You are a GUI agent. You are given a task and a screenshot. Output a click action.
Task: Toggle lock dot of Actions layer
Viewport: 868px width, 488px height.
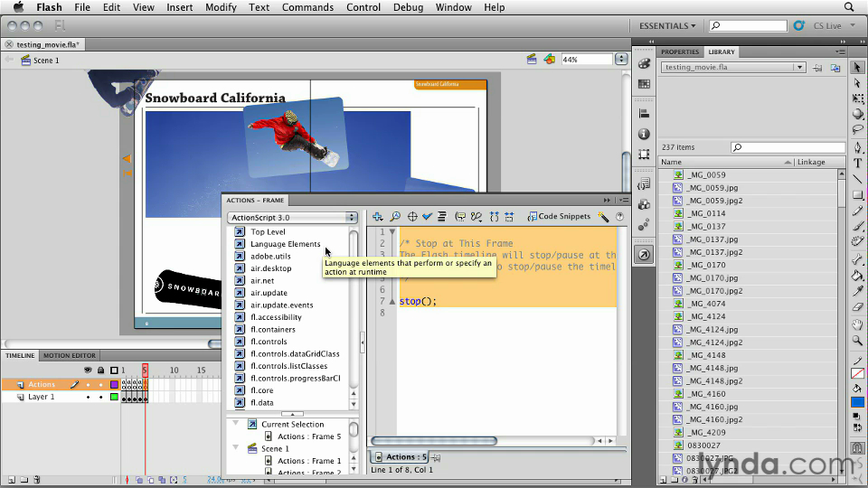(100, 385)
